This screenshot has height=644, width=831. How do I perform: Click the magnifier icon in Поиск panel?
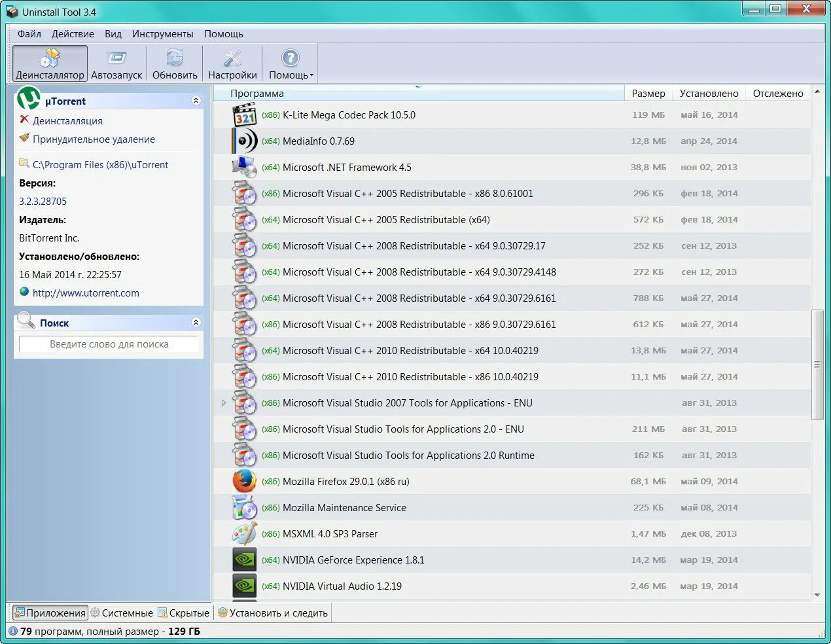26,321
